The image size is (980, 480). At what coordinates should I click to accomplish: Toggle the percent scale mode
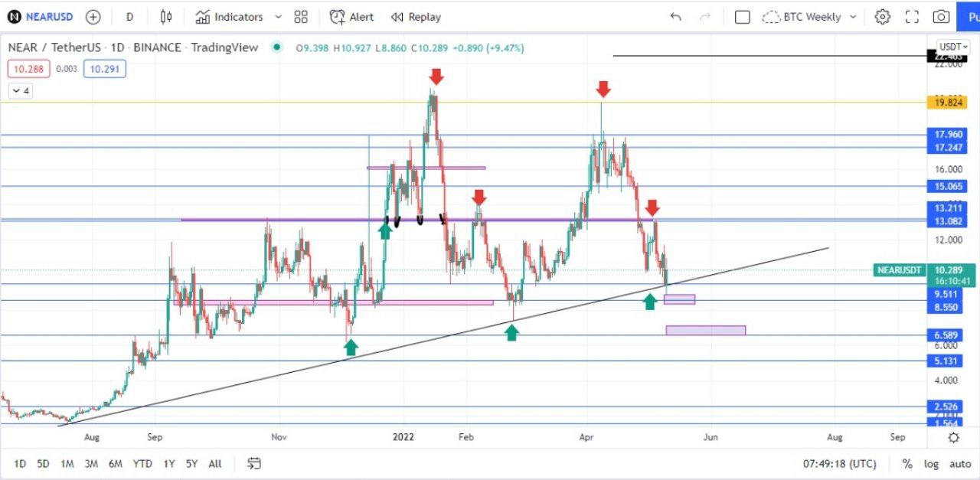click(x=907, y=463)
